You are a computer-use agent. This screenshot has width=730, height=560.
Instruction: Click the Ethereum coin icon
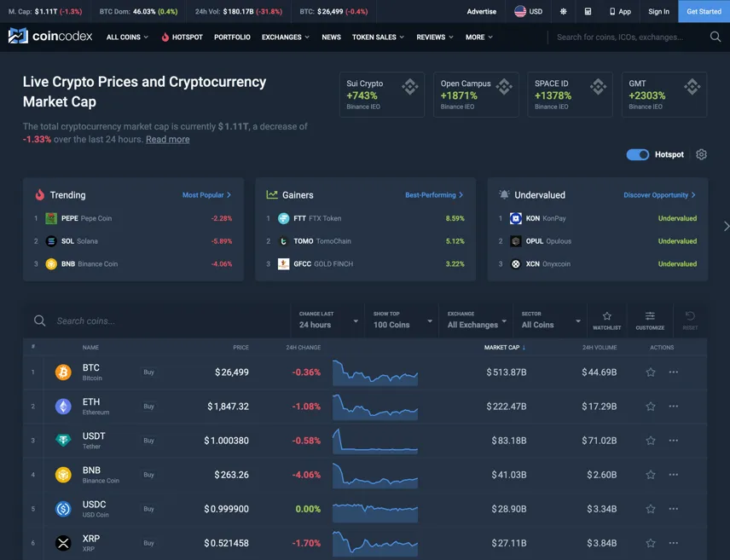coord(63,407)
